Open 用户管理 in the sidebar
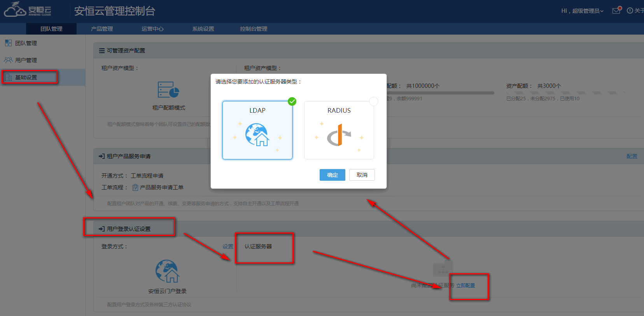Image resolution: width=644 pixels, height=316 pixels. pyautogui.click(x=42, y=60)
